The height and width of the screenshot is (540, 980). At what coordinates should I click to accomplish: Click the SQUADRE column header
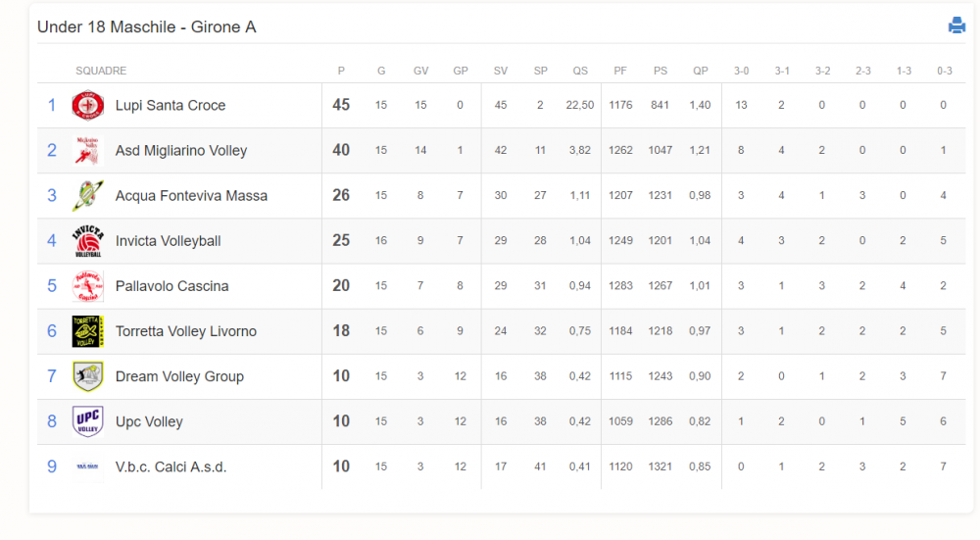tap(101, 71)
